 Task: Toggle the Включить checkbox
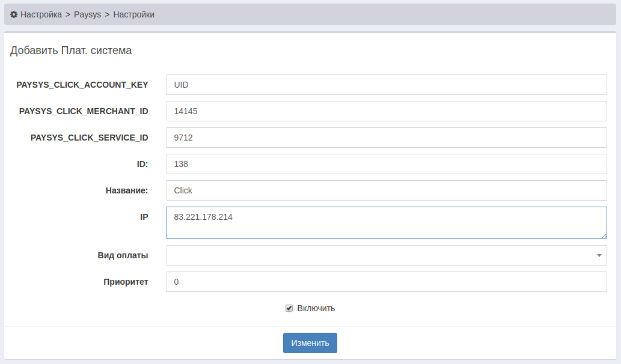(x=289, y=308)
